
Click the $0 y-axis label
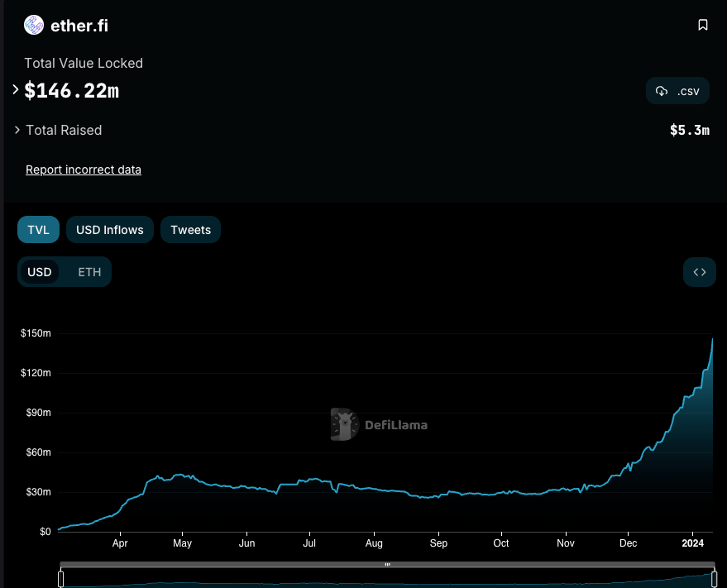click(45, 532)
